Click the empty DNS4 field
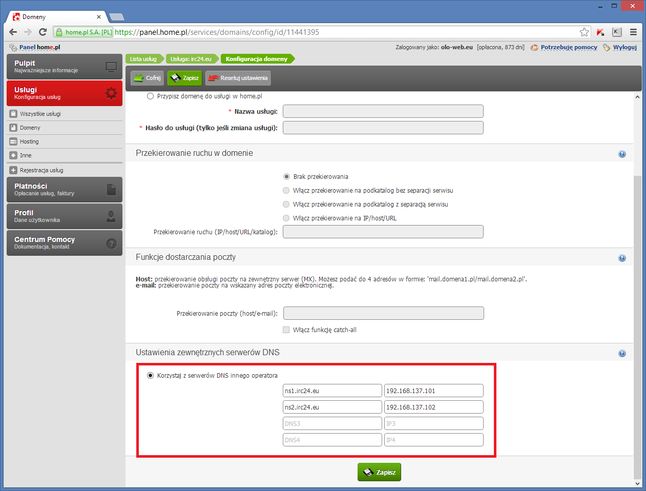 pyautogui.click(x=332, y=440)
